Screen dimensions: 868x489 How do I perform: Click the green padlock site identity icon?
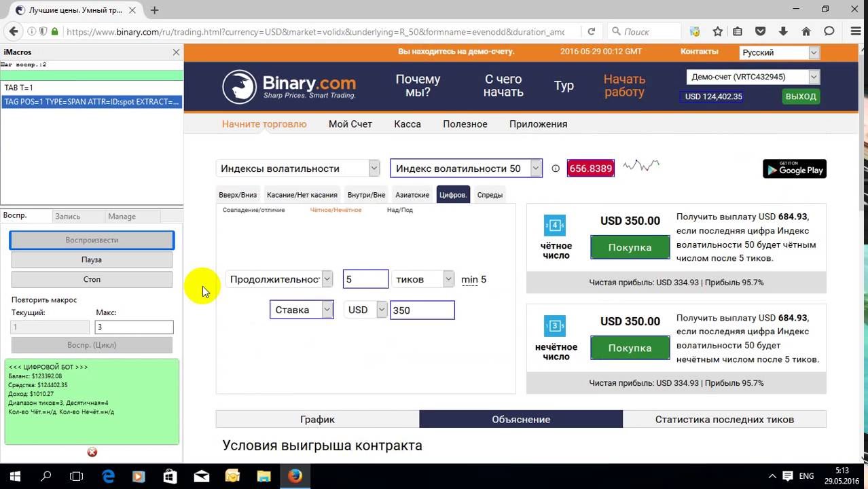tap(54, 31)
